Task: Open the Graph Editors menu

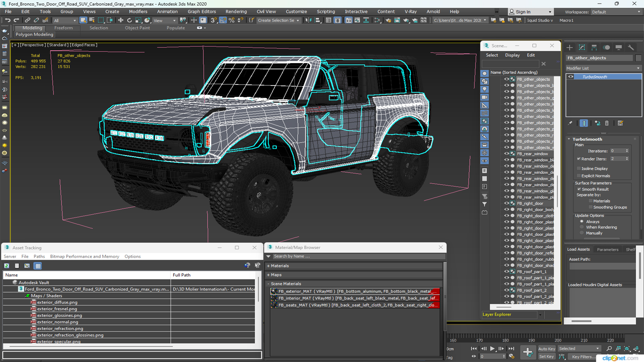Action: tap(202, 11)
